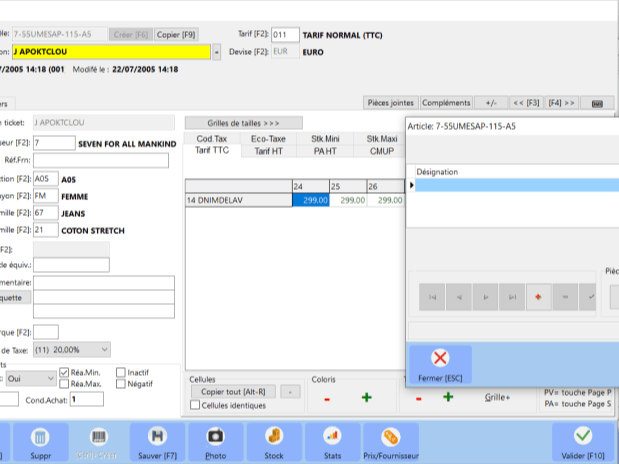This screenshot has width=619, height=464.
Task: Click the supplier code field containing 7
Action: click(54, 143)
